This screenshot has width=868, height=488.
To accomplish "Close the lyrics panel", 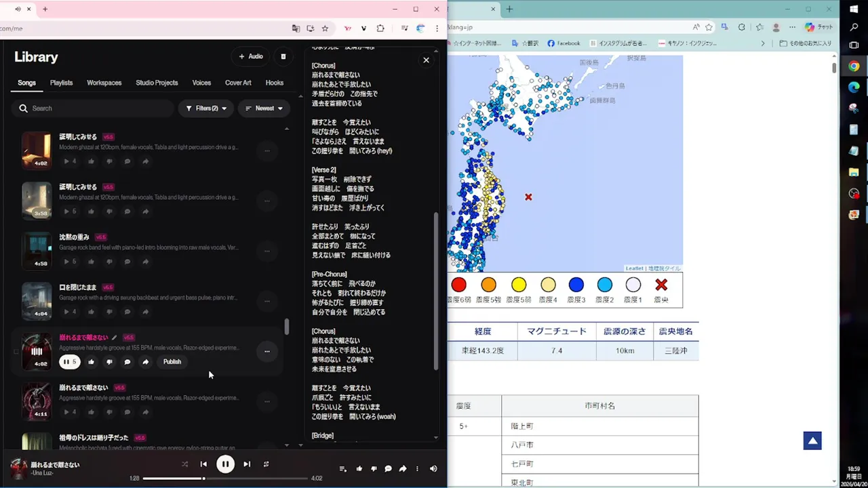I will coord(426,60).
